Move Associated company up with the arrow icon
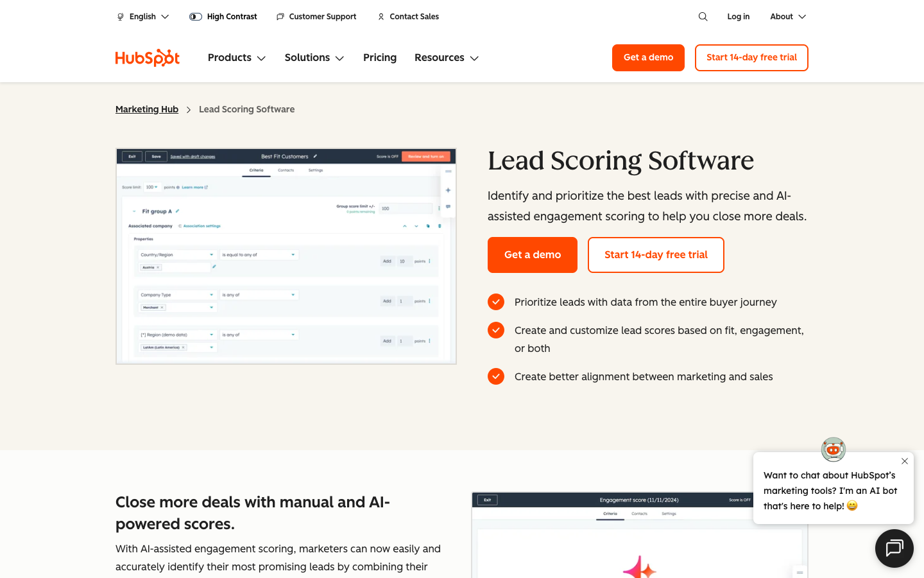The height and width of the screenshot is (578, 924). coord(404,226)
